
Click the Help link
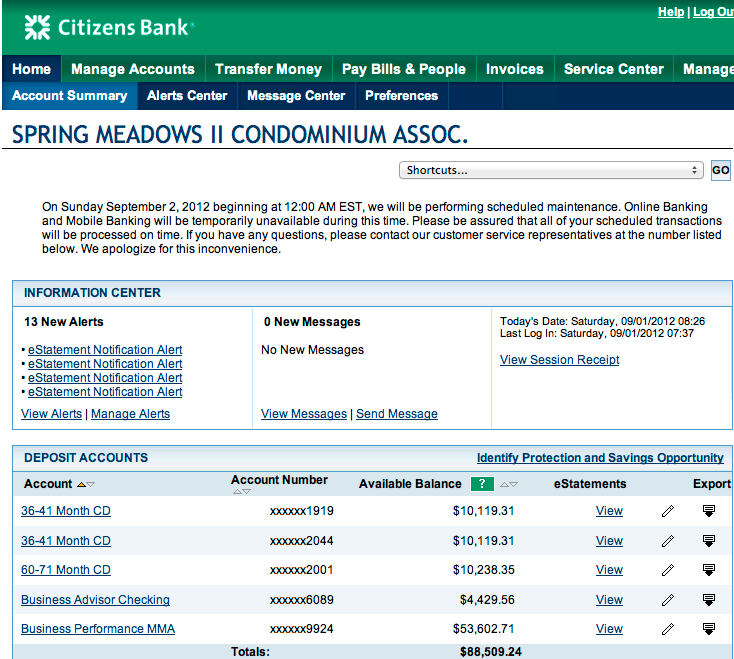(x=671, y=12)
